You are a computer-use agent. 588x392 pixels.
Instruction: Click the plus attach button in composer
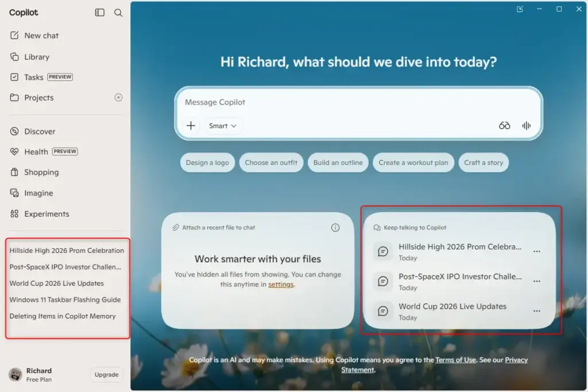(x=191, y=125)
